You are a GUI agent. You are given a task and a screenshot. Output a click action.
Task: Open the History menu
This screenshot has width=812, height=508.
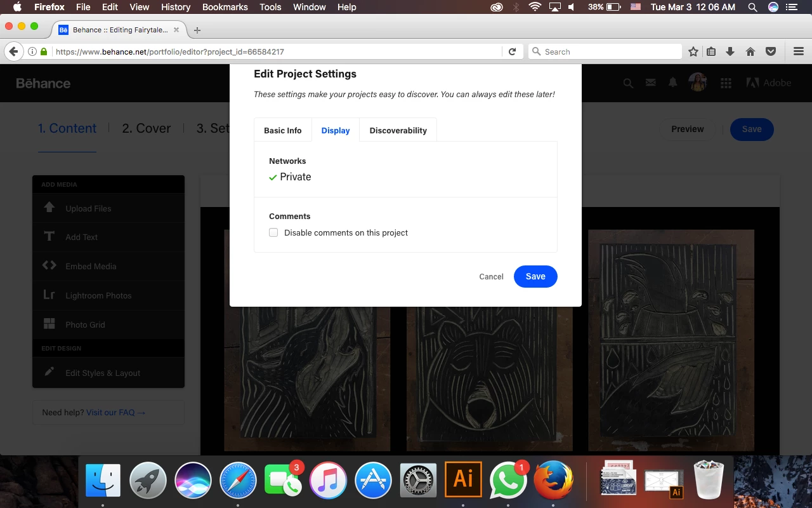(x=176, y=7)
